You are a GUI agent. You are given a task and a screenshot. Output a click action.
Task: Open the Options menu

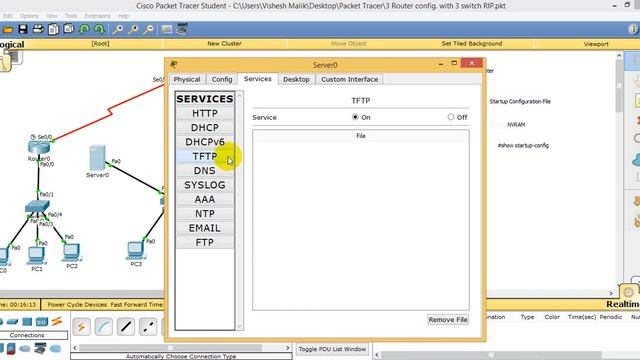pos(29,16)
